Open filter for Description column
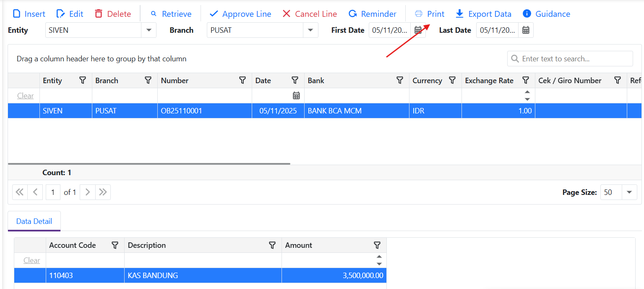The height and width of the screenshot is (289, 644). pos(272,245)
